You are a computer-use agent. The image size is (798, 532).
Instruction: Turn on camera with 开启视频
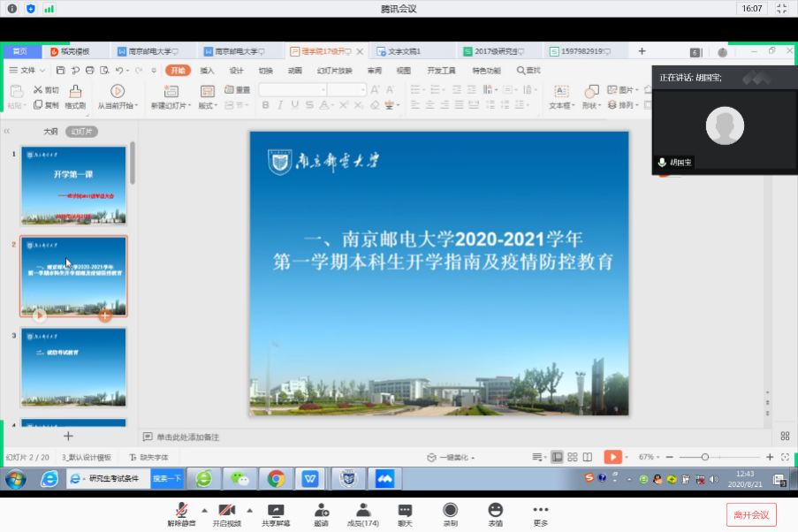(226, 512)
